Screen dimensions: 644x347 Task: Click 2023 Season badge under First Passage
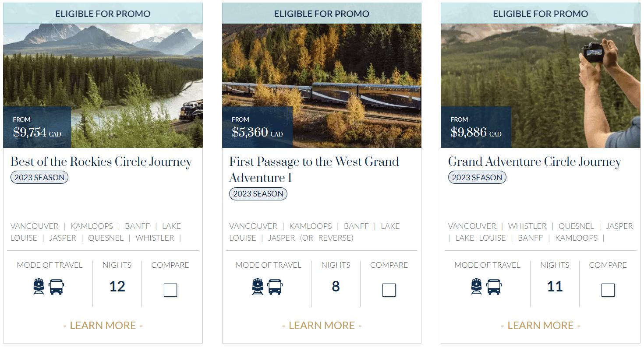click(x=258, y=194)
